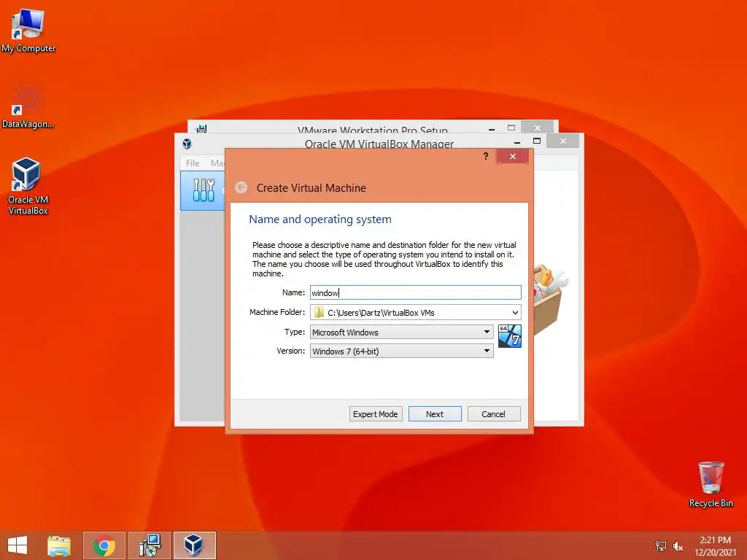Open the Recycle Bin
Image resolution: width=747 pixels, height=560 pixels.
[711, 484]
